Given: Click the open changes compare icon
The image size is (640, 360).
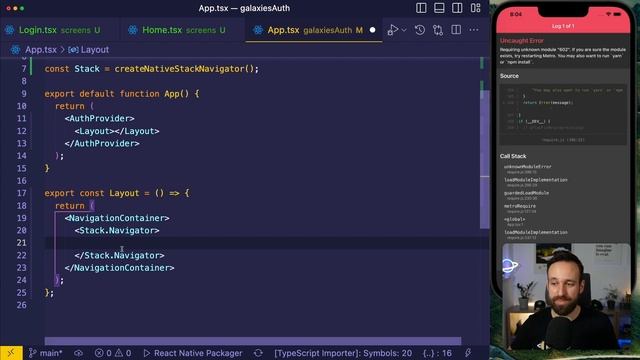Looking at the screenshot, I should coord(438,30).
